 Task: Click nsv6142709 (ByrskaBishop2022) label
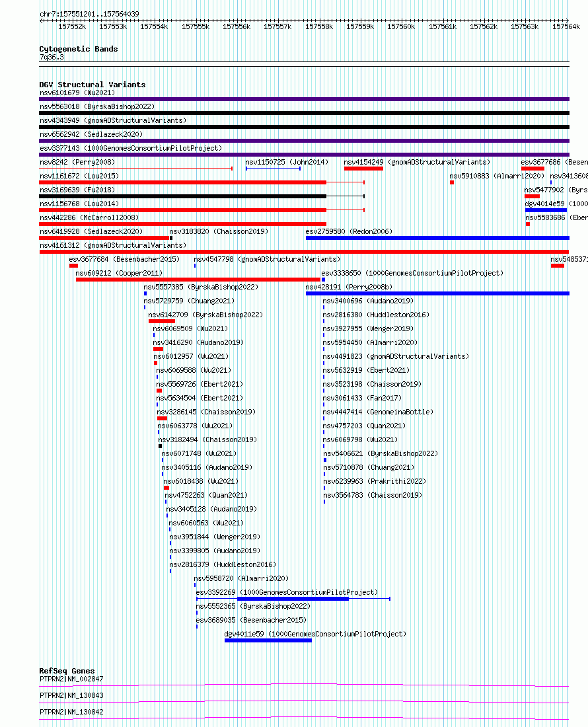[205, 315]
